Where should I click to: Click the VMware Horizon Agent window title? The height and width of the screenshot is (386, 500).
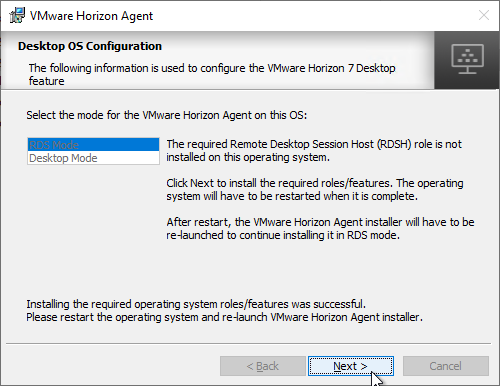pyautogui.click(x=91, y=16)
